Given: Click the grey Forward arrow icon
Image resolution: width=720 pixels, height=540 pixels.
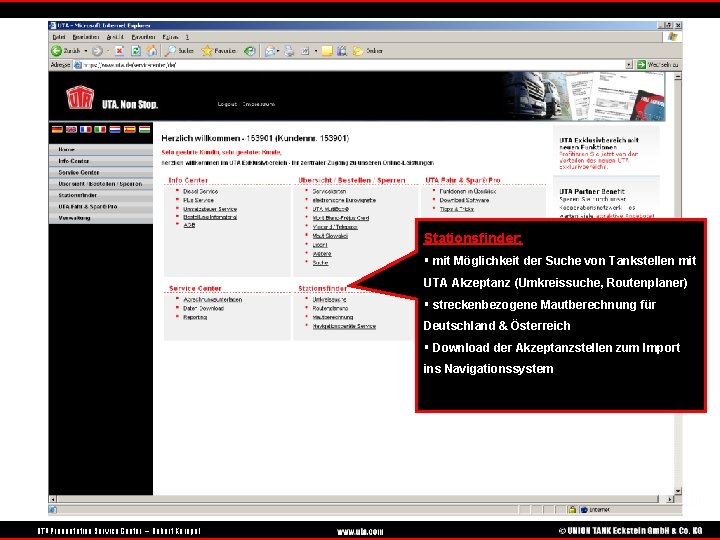Looking at the screenshot, I should [96, 51].
